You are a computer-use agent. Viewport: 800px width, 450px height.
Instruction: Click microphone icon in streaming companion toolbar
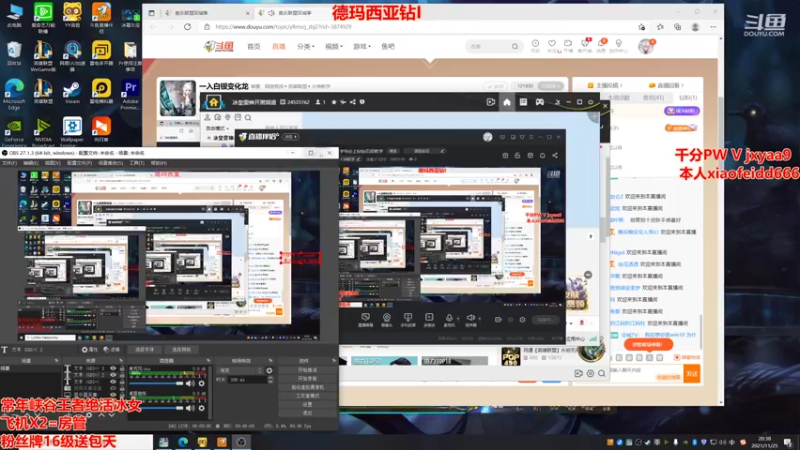point(448,318)
